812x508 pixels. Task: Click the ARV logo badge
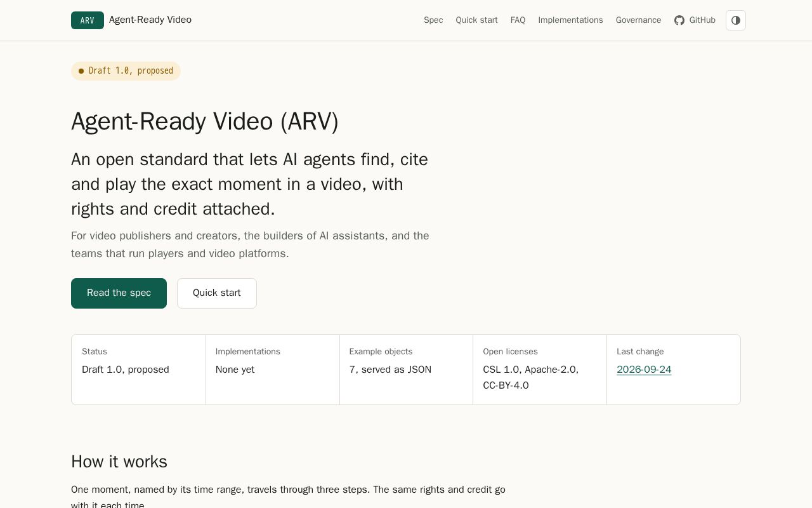88,20
